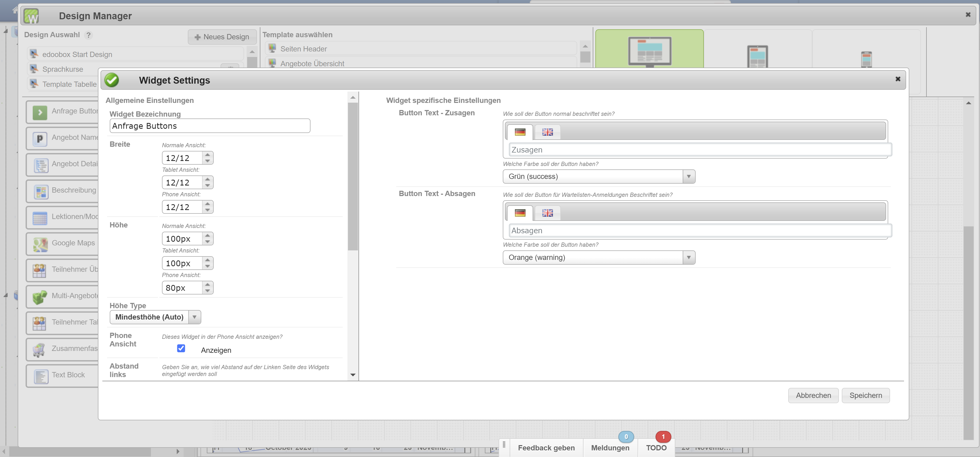Select the Text Block widget icon
The width and height of the screenshot is (980, 457).
[x=41, y=376]
